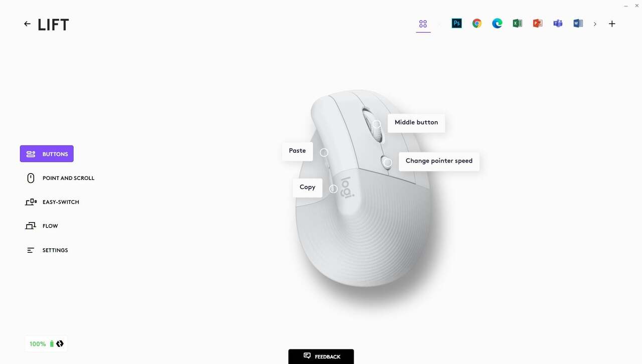Select the all-applications grid icon
This screenshot has height=364, width=642.
point(423,24)
